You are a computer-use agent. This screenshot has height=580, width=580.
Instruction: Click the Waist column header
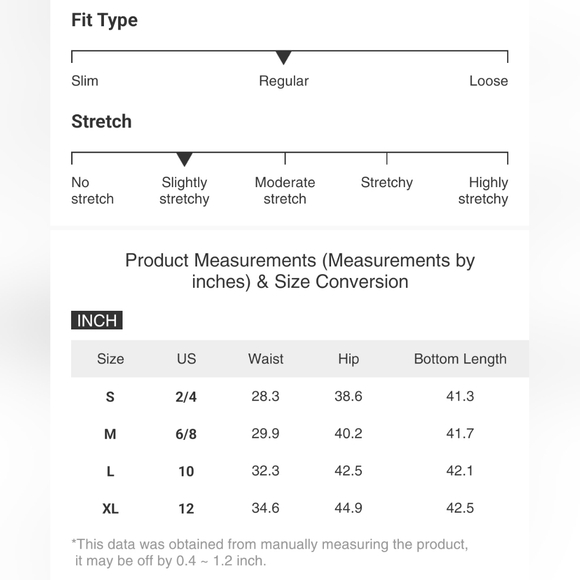point(266,359)
